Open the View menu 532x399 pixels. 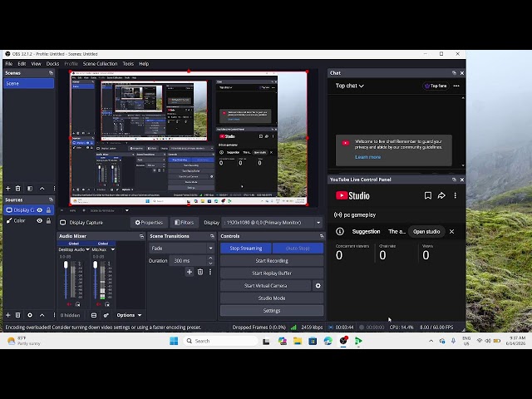[36, 64]
